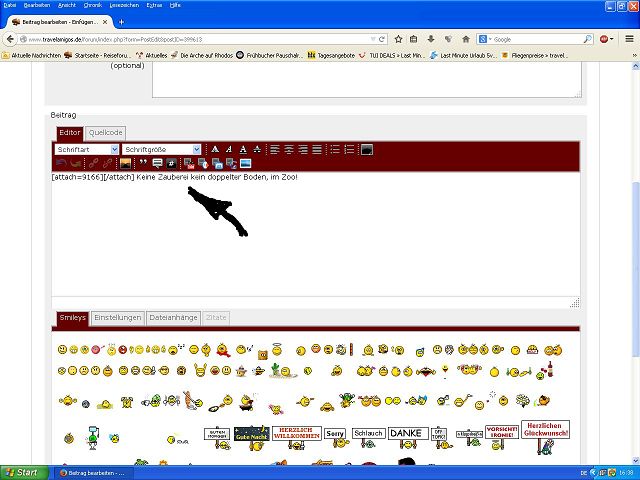
Task: Open the Dateianhänge tab
Action: tap(174, 317)
